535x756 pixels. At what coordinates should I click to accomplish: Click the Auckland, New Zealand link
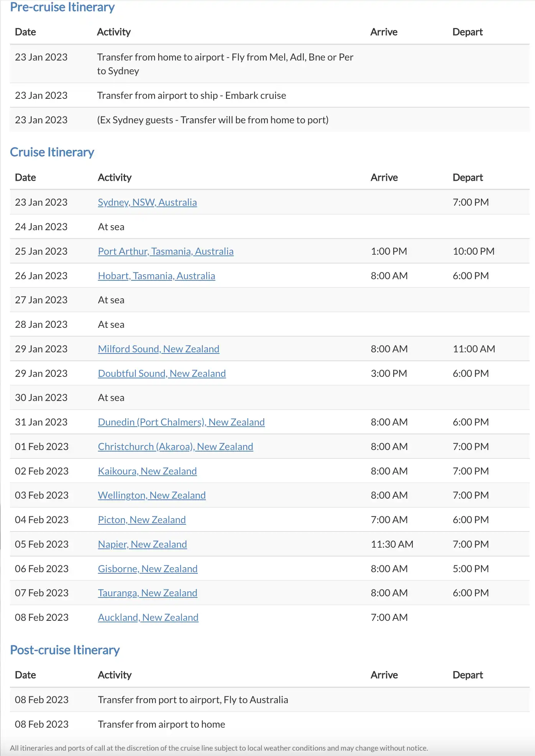[148, 617]
